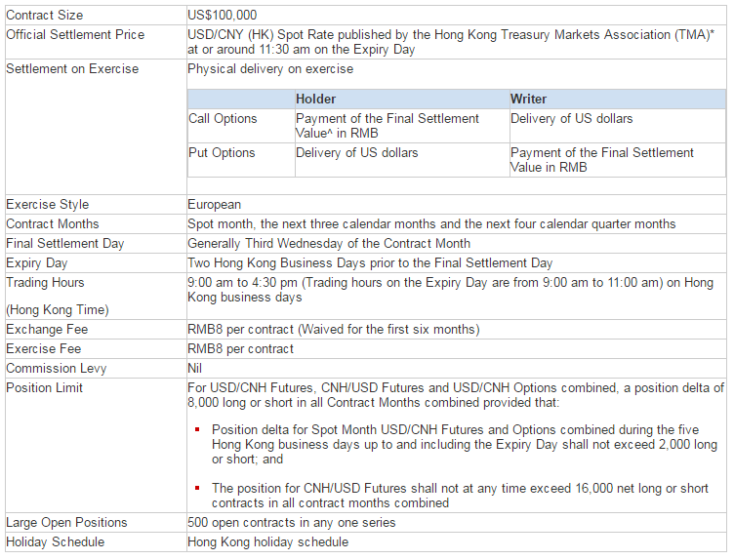Click the Commission Levy value Nil
The width and height of the screenshot is (734, 560).
194,369
